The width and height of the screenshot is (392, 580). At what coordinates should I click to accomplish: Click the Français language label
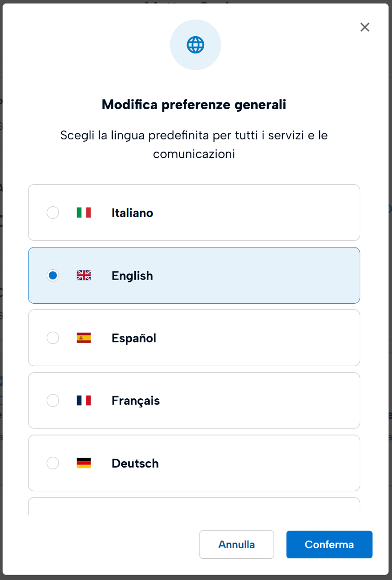(136, 401)
